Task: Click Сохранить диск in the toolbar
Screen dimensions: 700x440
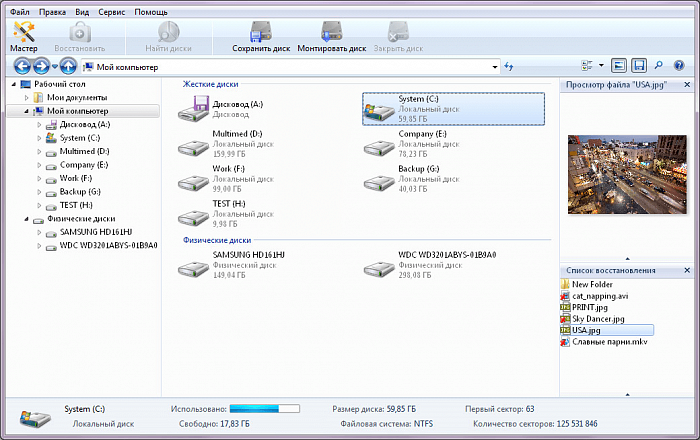Action: (x=261, y=37)
